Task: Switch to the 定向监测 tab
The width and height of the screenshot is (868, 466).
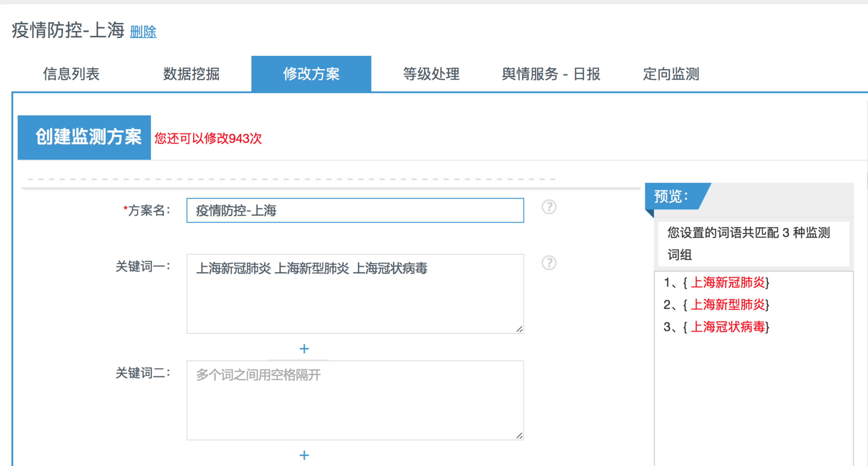Action: coord(671,74)
